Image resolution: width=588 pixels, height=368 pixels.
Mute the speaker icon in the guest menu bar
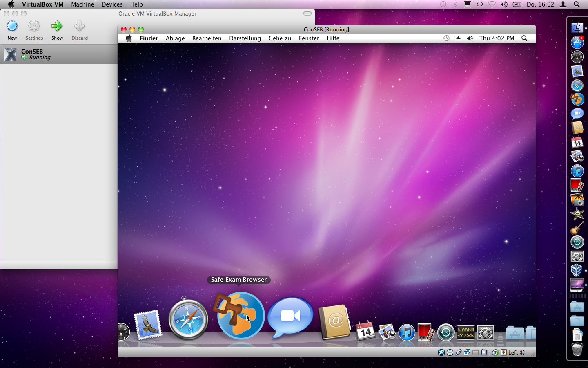[x=470, y=38]
